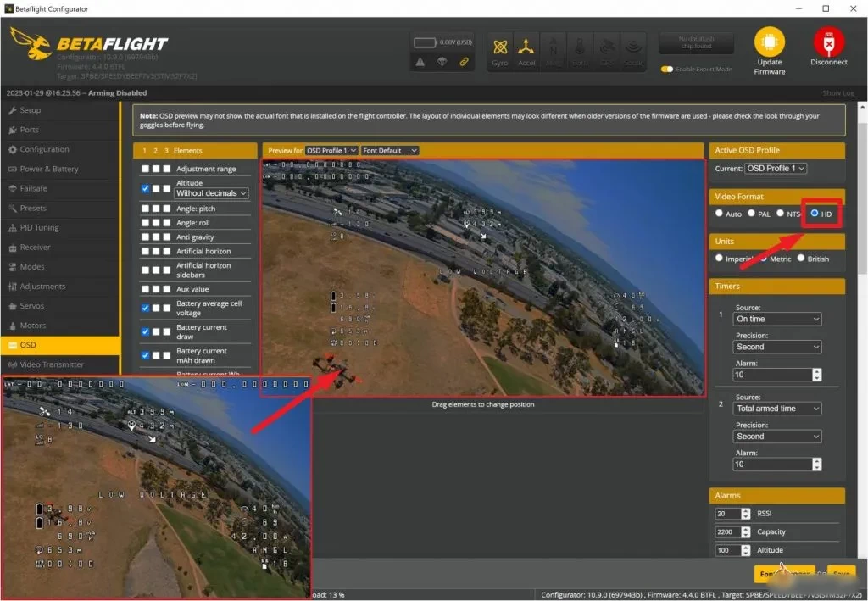This screenshot has height=601, width=868.
Task: Open the Preview for OSD Profile dropdown
Action: 331,151
